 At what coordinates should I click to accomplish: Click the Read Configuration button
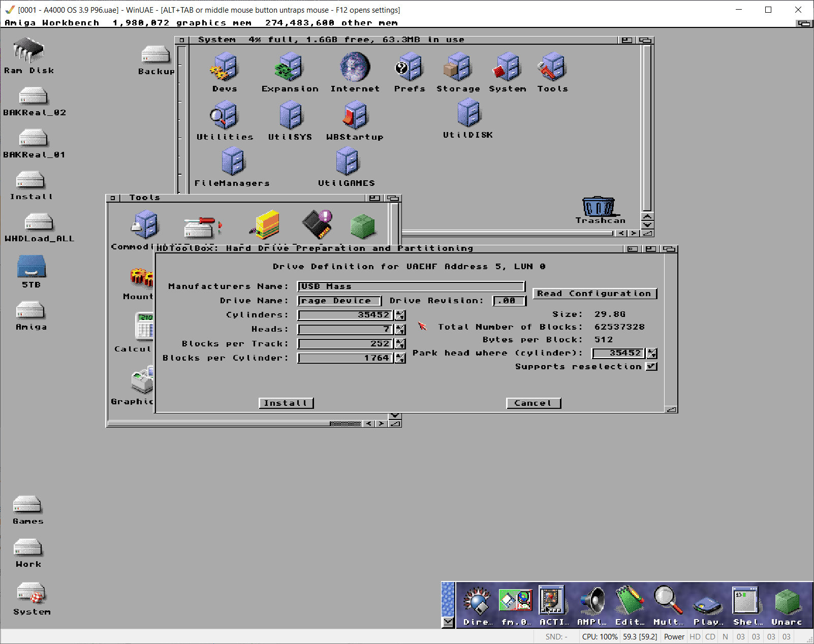(x=594, y=294)
